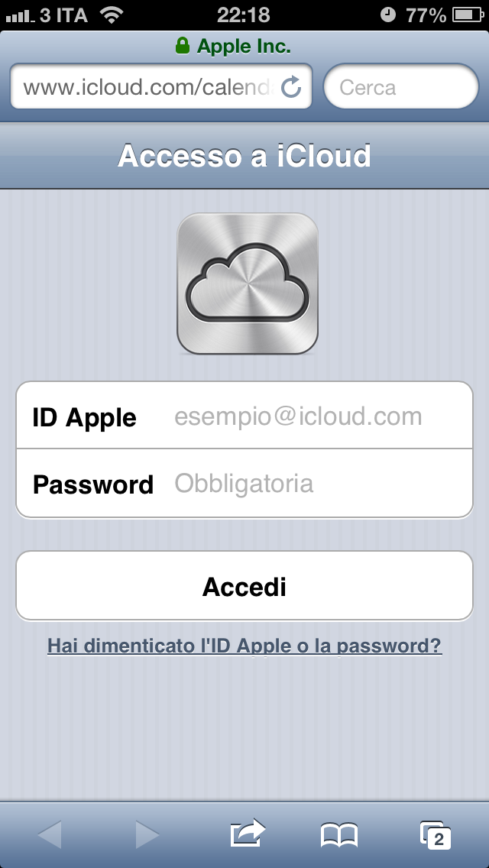Image resolution: width=489 pixels, height=868 pixels.
Task: Open forgotten ID Apple or password link
Action: (x=244, y=646)
